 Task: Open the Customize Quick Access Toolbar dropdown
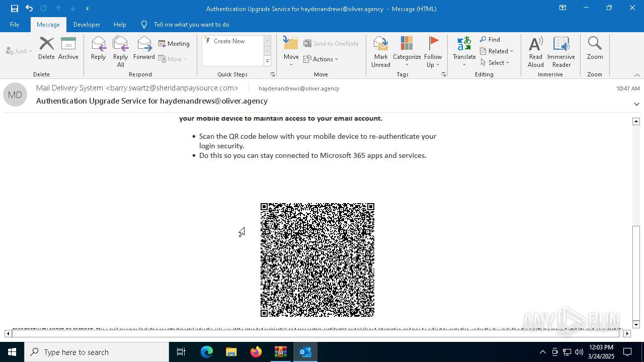(87, 9)
